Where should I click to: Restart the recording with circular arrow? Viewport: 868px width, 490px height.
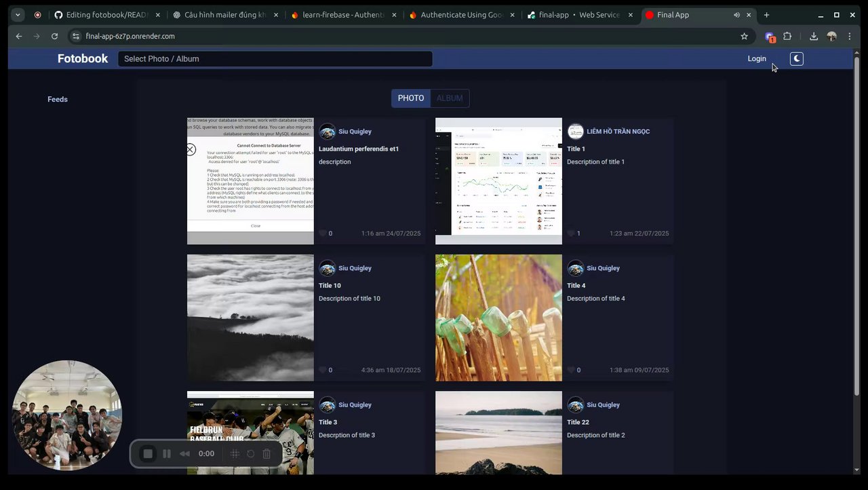(250, 453)
